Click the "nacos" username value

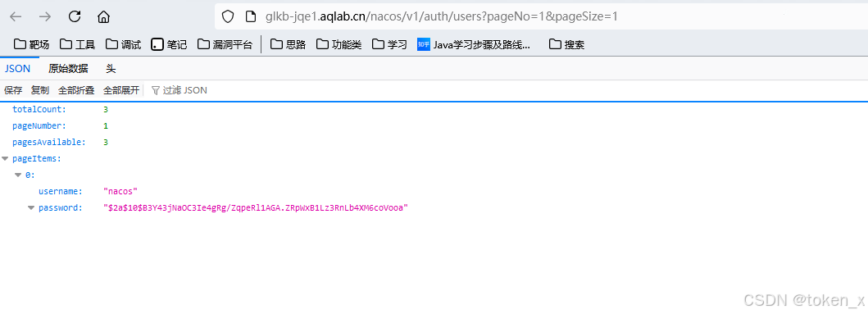[120, 192]
